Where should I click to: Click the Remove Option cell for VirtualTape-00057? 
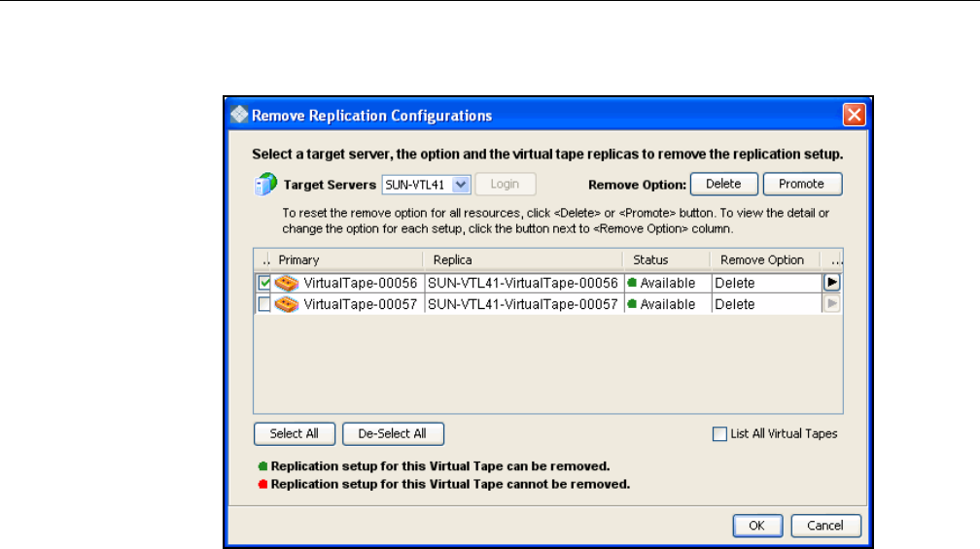pyautogui.click(x=765, y=304)
